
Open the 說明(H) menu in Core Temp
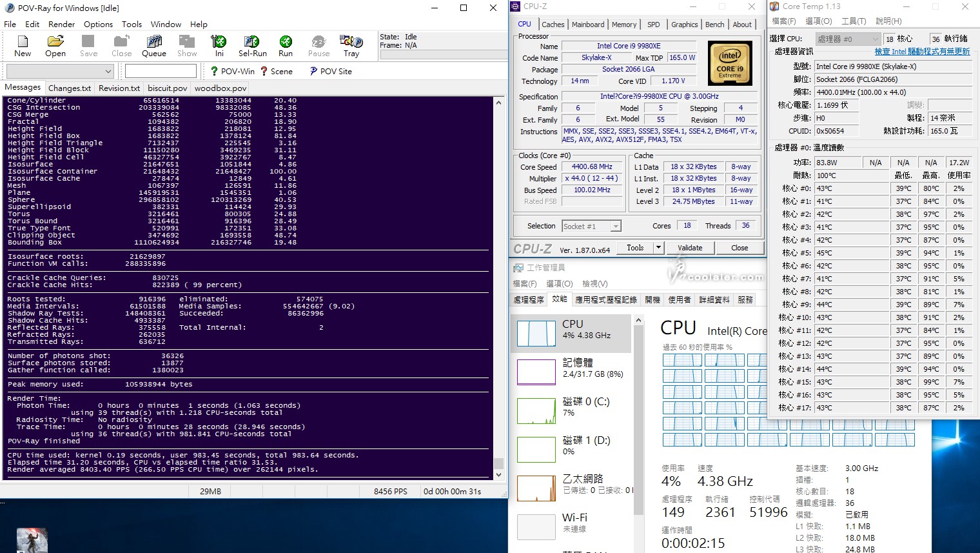pyautogui.click(x=888, y=21)
